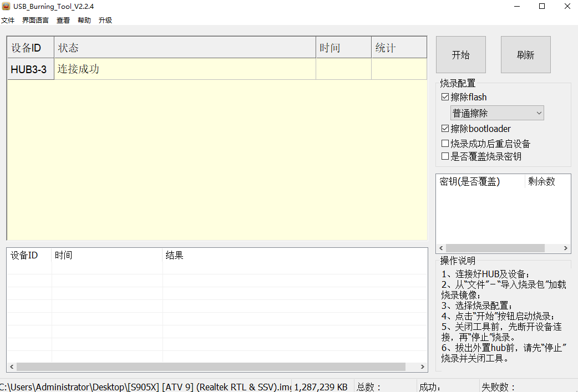Click the 刷新 refresh button
Screen dimensions: 578x392
tap(526, 54)
